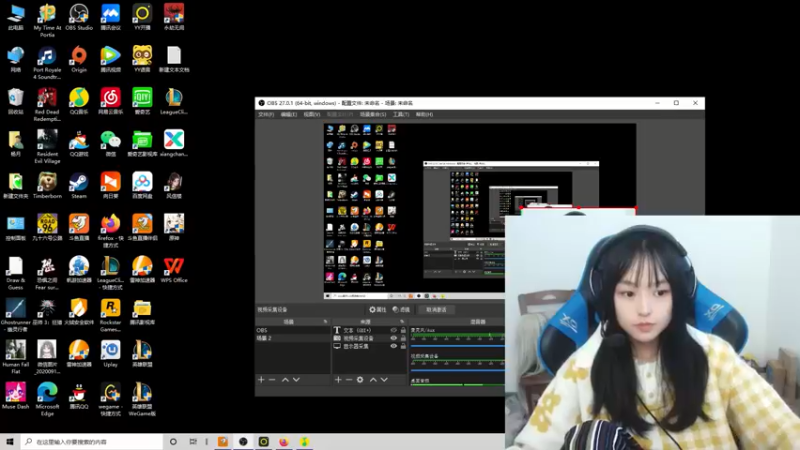Hide the 视频采集设备 source with its eye icon
This screenshot has width=800, height=450.
coord(393,338)
